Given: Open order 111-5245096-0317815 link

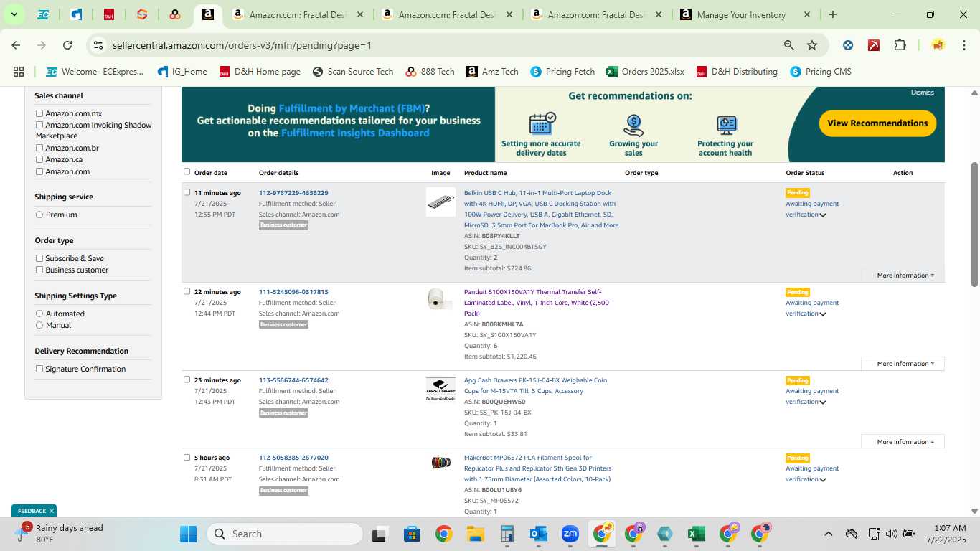Looking at the screenshot, I should [293, 292].
